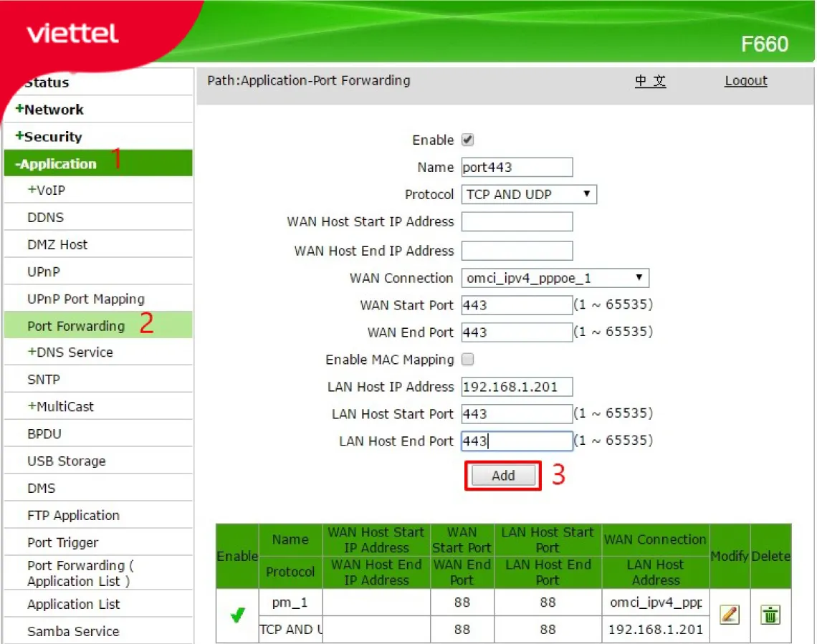Click the green check Enable icon for pm_1
This screenshot has width=817, height=644.
coord(237,615)
